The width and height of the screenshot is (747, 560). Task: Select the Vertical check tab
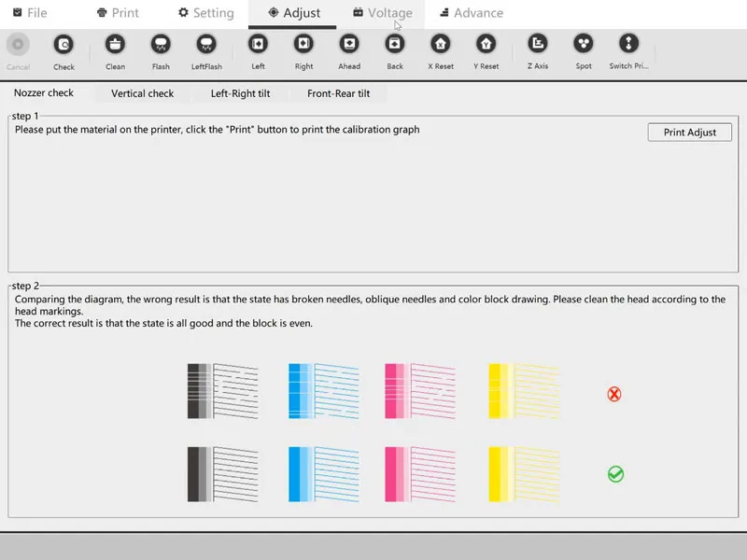coord(142,93)
